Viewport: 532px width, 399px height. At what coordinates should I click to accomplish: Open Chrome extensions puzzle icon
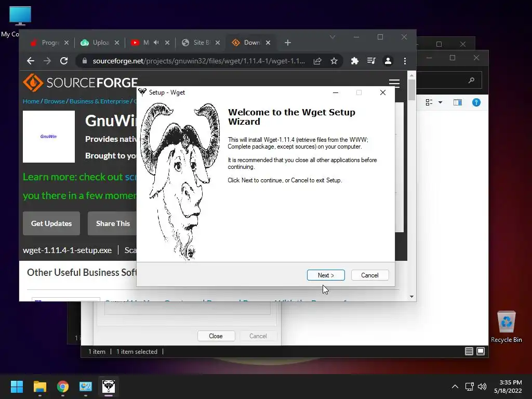354,61
